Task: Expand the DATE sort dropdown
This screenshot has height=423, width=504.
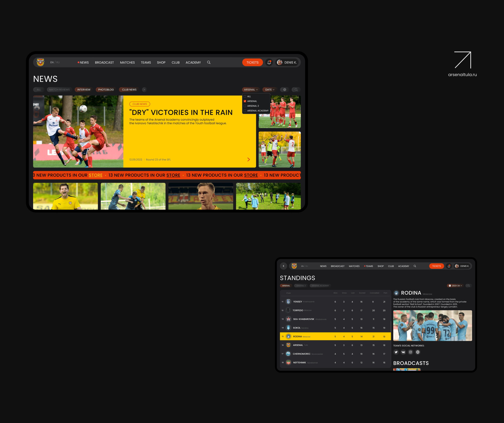Action: [x=269, y=90]
